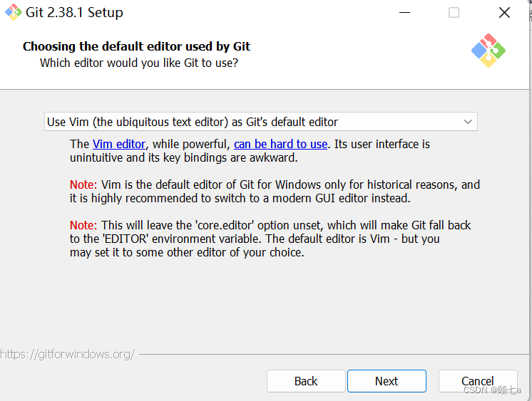Select the editor combo box text field
This screenshot has width=532, height=401.
tap(260, 122)
